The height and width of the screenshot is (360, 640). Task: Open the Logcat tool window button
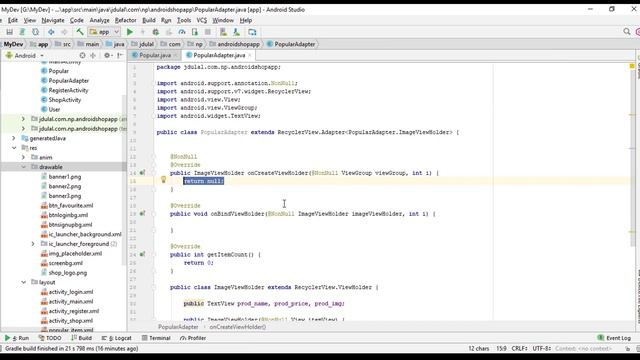point(117,338)
